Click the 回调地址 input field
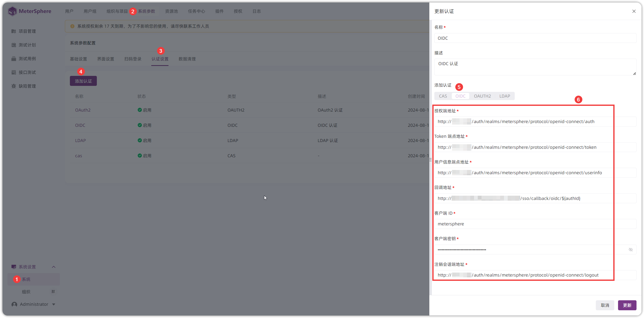644x318 pixels. tap(535, 198)
